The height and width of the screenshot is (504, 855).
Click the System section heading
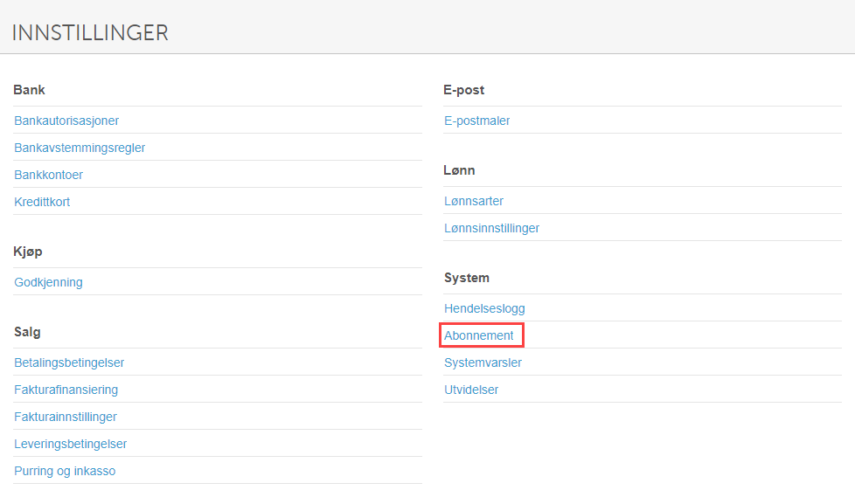(467, 278)
